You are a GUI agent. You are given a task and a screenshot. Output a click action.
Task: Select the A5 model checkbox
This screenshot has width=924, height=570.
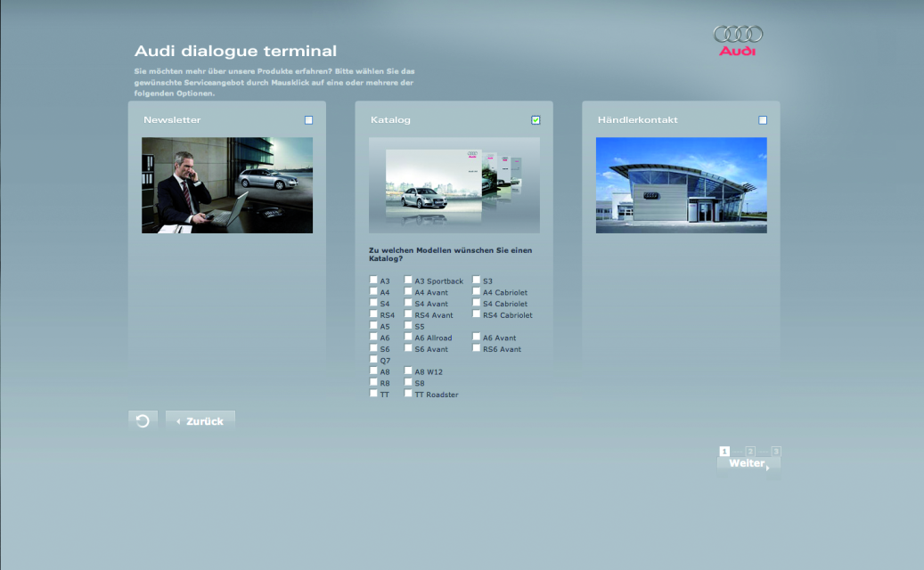(x=373, y=325)
